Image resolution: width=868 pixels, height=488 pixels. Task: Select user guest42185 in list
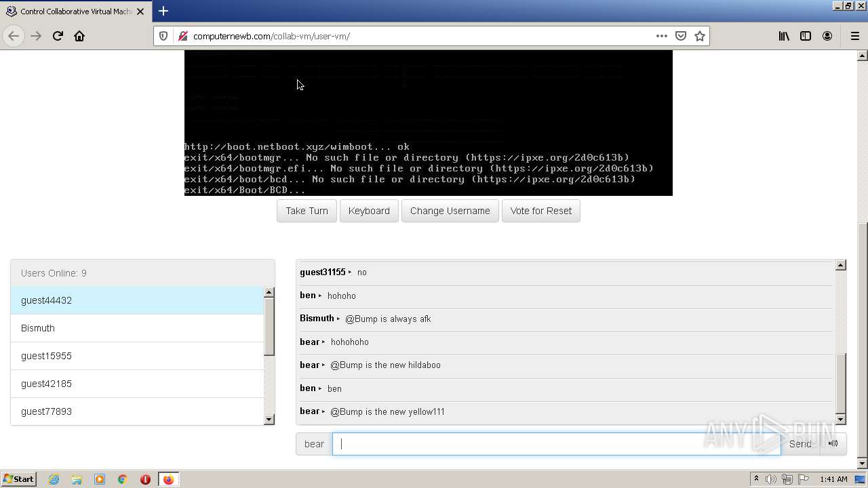tap(137, 384)
